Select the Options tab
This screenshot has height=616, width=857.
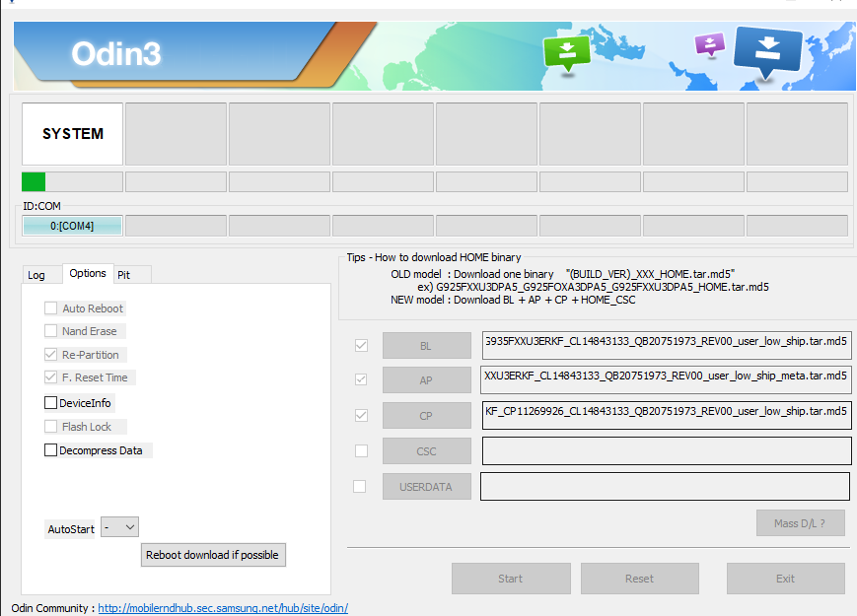(88, 273)
